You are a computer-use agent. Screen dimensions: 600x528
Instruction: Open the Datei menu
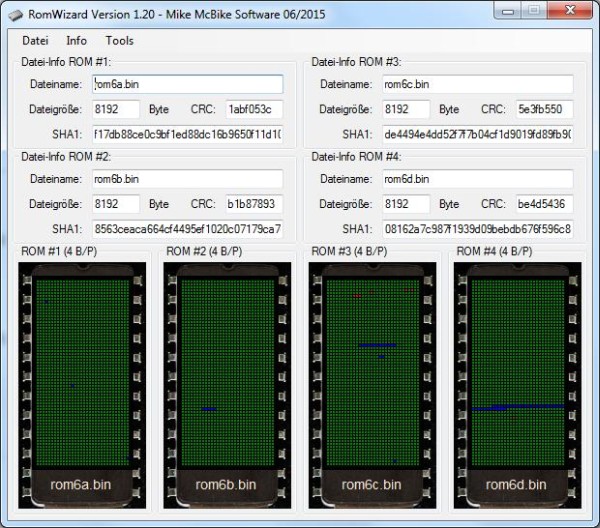35,41
